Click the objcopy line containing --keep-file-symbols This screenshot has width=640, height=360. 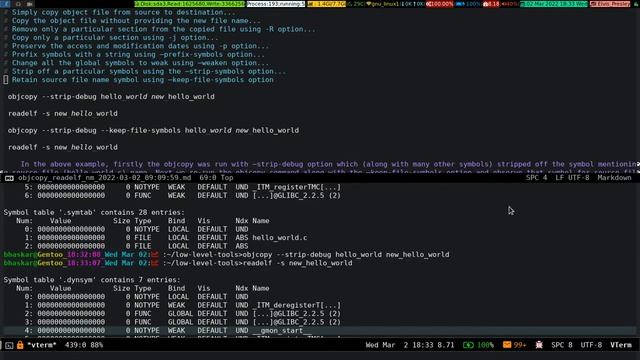coord(153,131)
